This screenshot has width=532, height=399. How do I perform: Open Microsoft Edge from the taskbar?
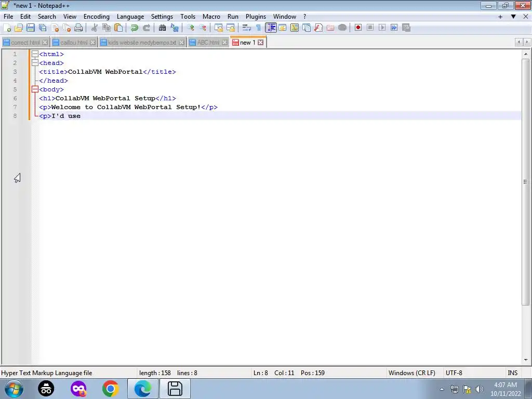[x=142, y=389]
